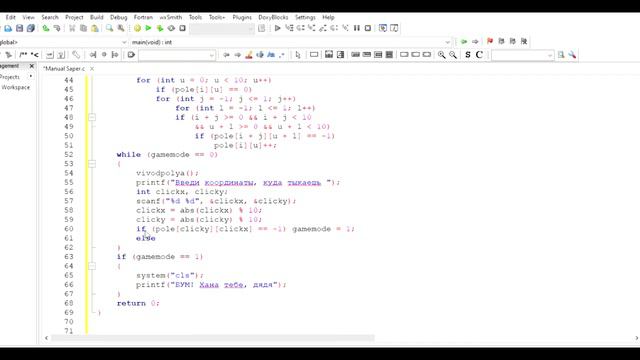Open the Debug menu
The image size is (640, 360).
coord(119,17)
